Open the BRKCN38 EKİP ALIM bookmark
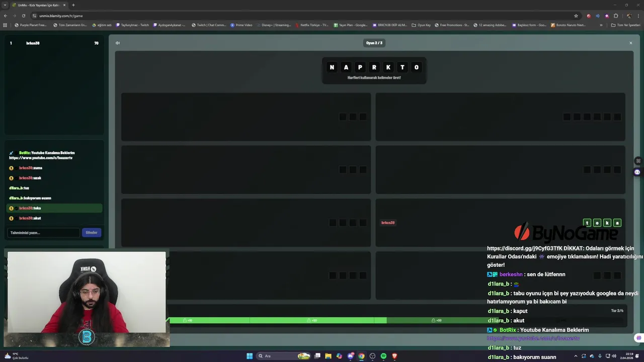 [389, 25]
